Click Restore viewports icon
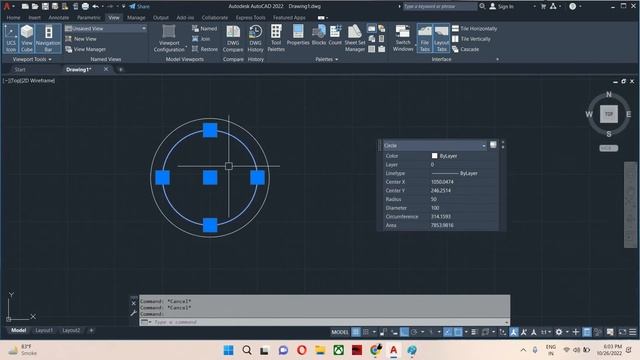The image size is (640, 360). 196,49
